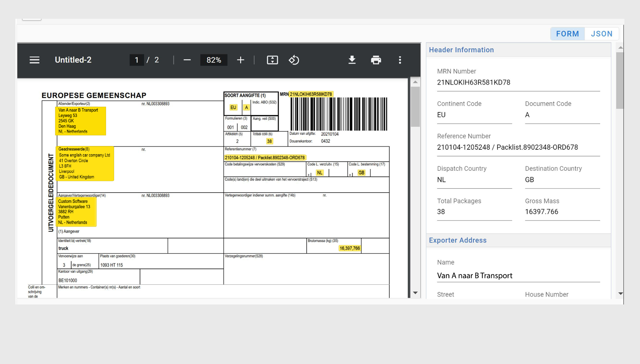The width and height of the screenshot is (640, 364).
Task: Click the 82% zoom level field
Action: pyautogui.click(x=213, y=60)
